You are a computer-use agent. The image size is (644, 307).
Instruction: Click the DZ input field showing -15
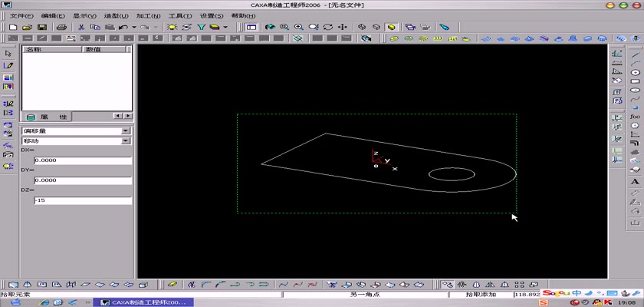83,200
